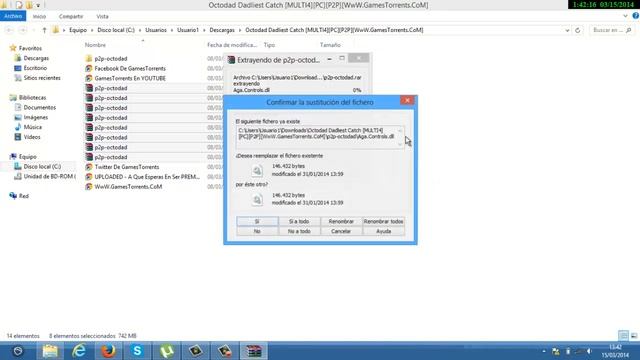The width and height of the screenshot is (640, 360).
Task: Choose 'Sí a todo' in replace dialog
Action: pos(299,221)
